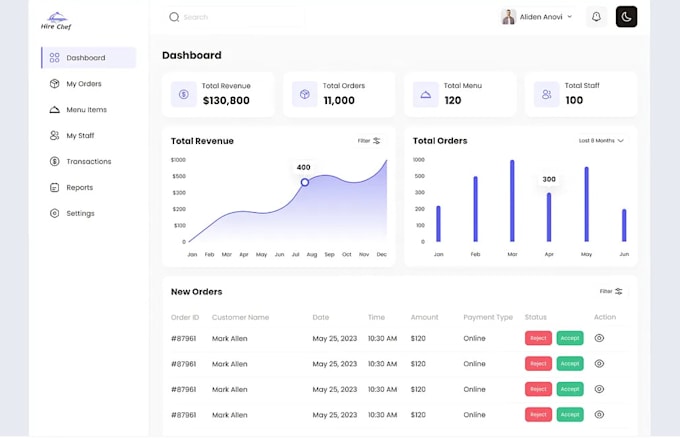
Task: Open the Total Revenue chart filter
Action: [x=369, y=141]
